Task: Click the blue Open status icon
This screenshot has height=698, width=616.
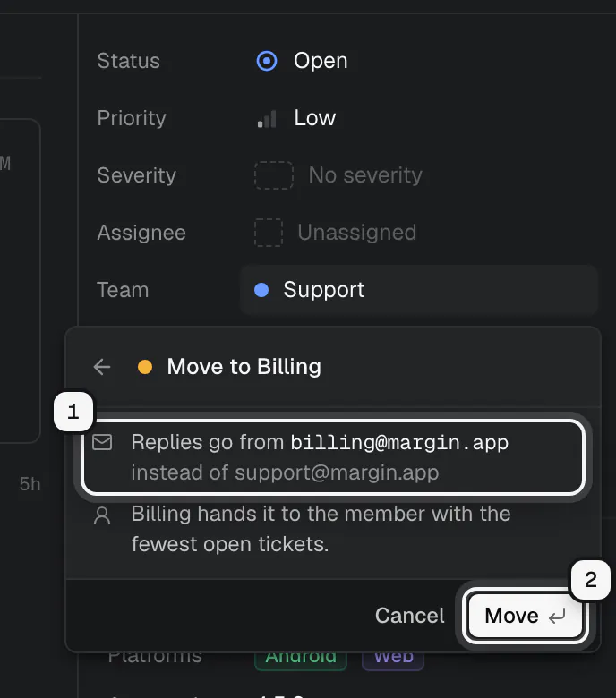Action: (x=267, y=61)
